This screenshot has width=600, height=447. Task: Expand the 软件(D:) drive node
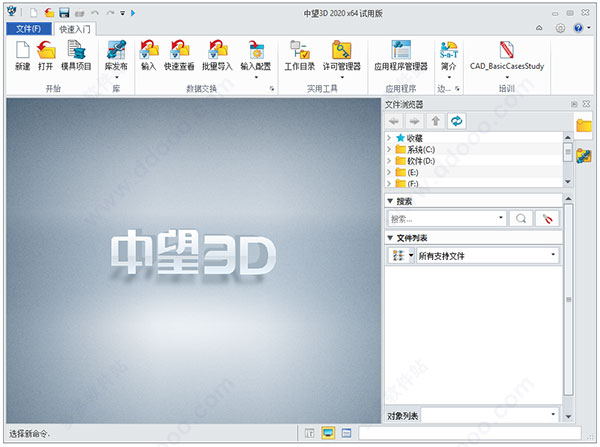[x=389, y=161]
